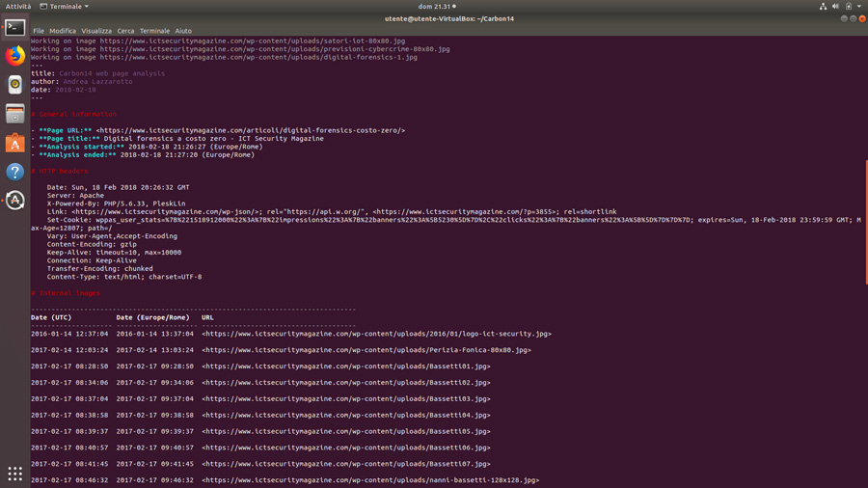Click the network status icon in top bar

click(823, 6)
